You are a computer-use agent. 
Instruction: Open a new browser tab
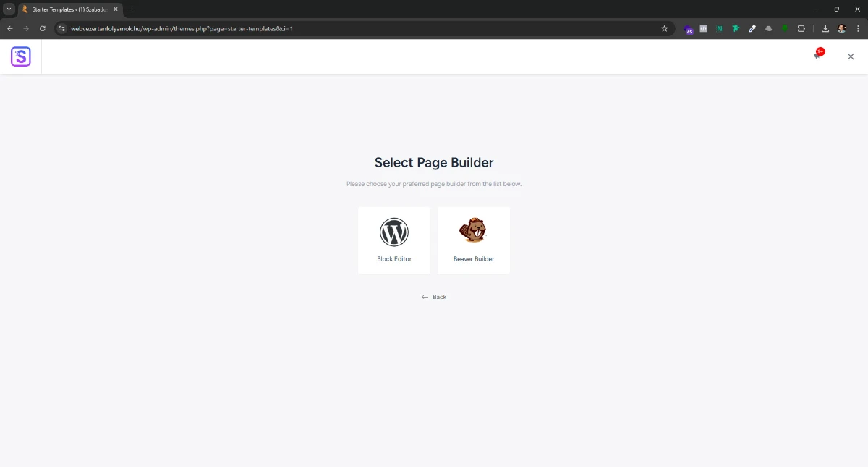(132, 9)
